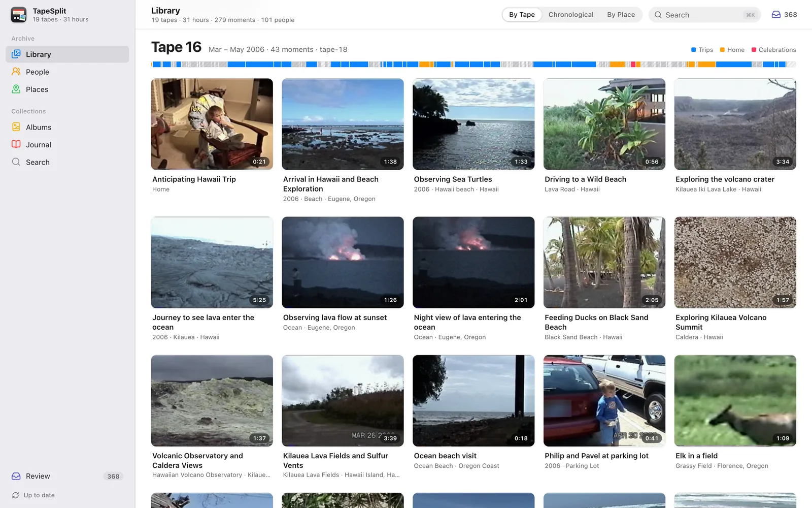Click "Kilauea Iki Lava Lake · Hawaii" caption
Screen dimensions: 812x508
[x=718, y=189]
